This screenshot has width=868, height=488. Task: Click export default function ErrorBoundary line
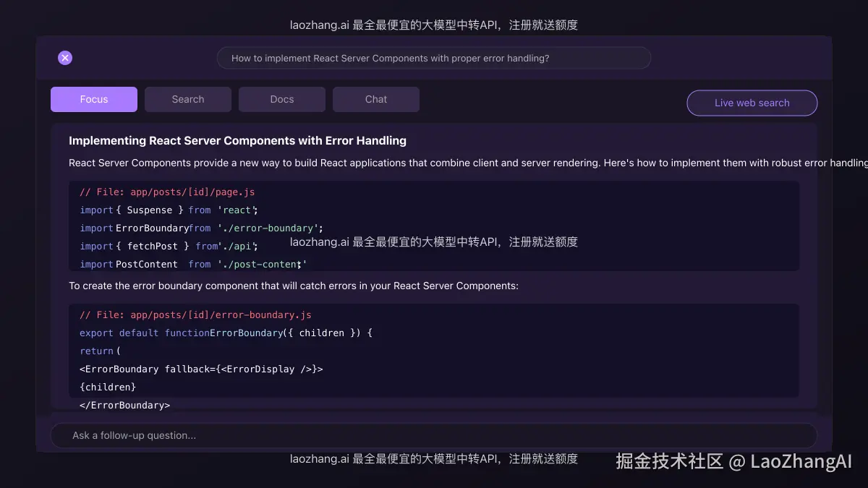coord(226,333)
